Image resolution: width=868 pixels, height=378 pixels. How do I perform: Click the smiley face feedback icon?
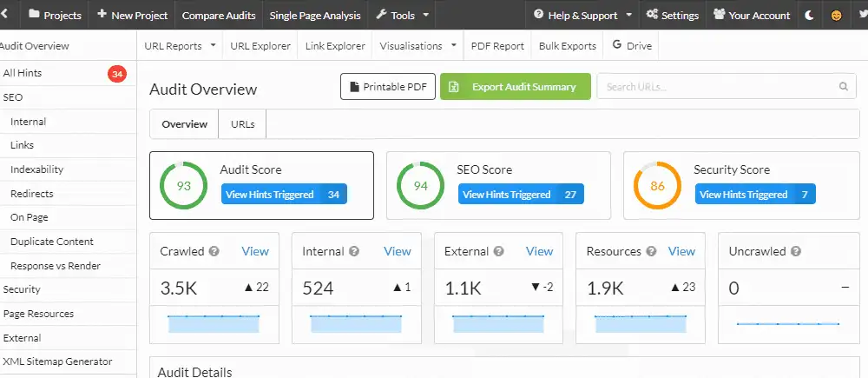[x=835, y=15]
